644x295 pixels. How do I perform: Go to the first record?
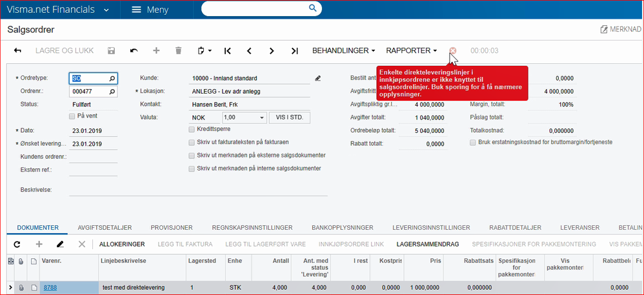coord(227,50)
